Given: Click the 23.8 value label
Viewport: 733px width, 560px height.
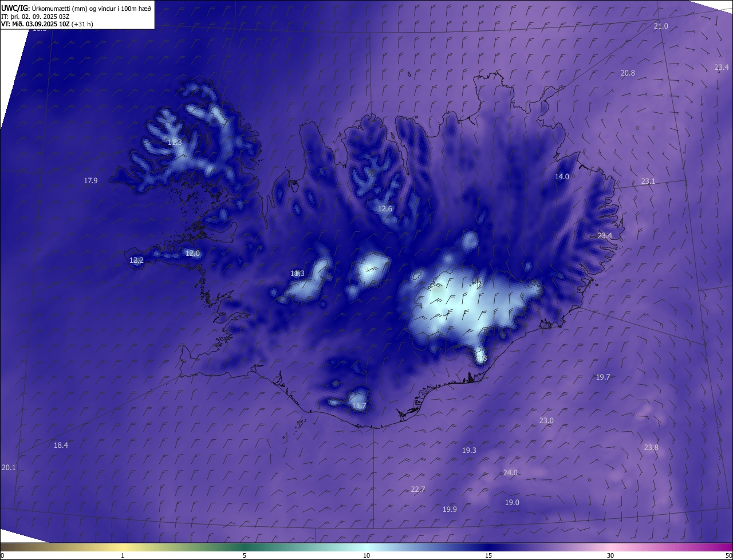Looking at the screenshot, I should tap(651, 447).
